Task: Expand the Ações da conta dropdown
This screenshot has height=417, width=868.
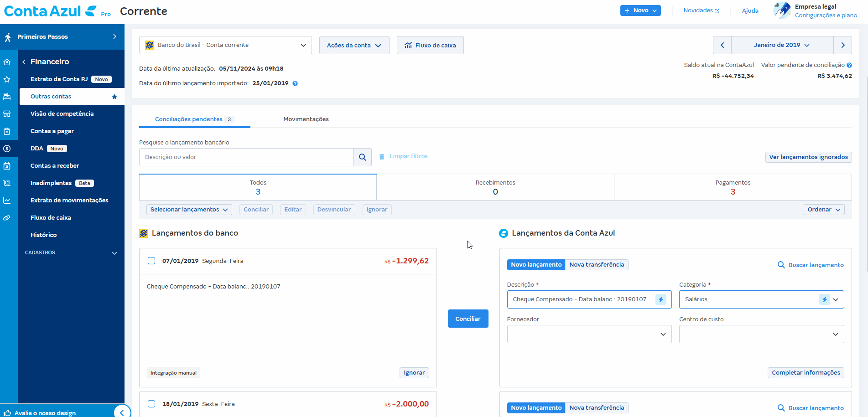Action: [354, 45]
